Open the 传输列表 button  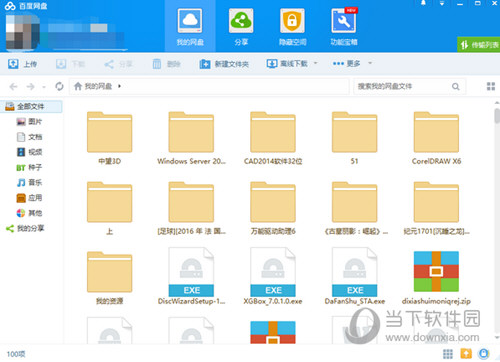coord(479,44)
